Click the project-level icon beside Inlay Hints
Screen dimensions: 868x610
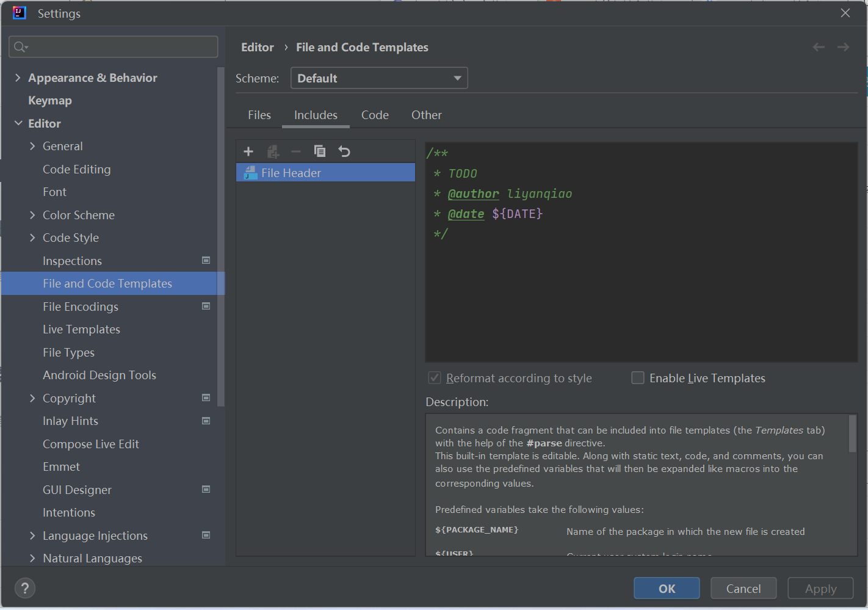click(x=206, y=421)
